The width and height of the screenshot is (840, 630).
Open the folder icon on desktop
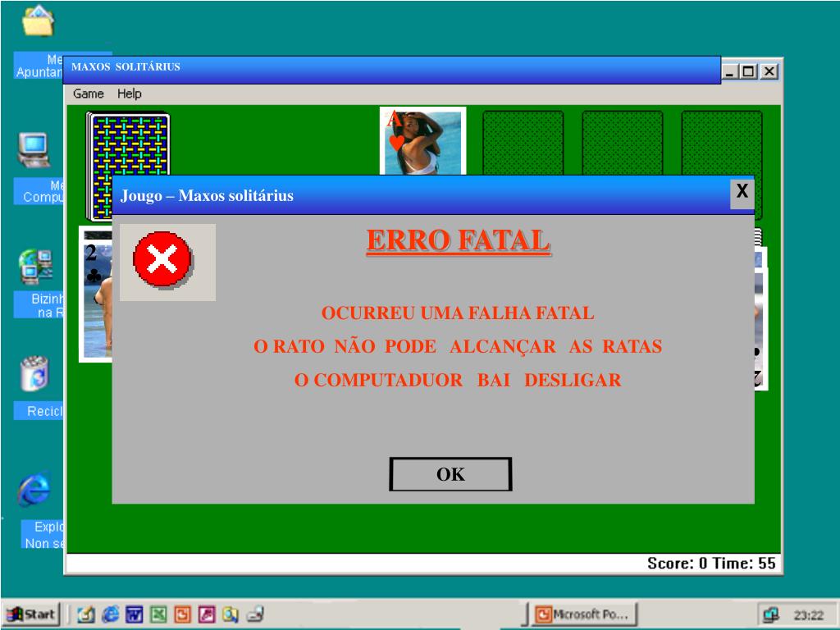(x=38, y=21)
